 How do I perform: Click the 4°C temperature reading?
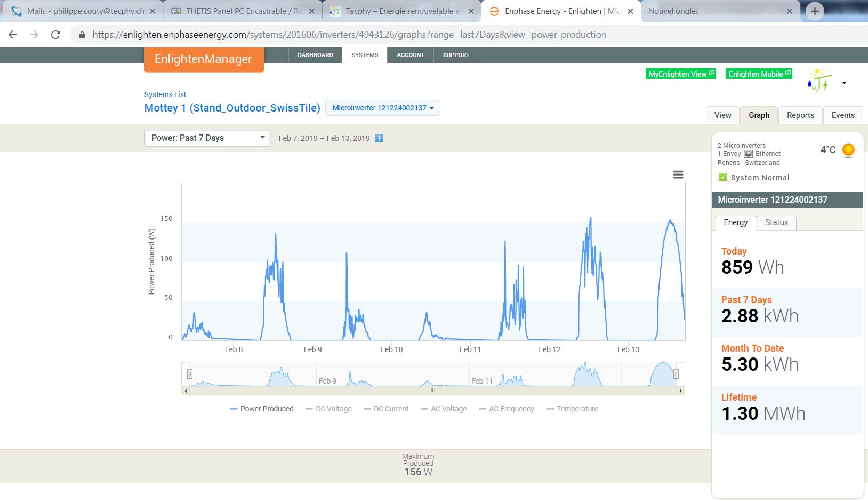click(827, 150)
